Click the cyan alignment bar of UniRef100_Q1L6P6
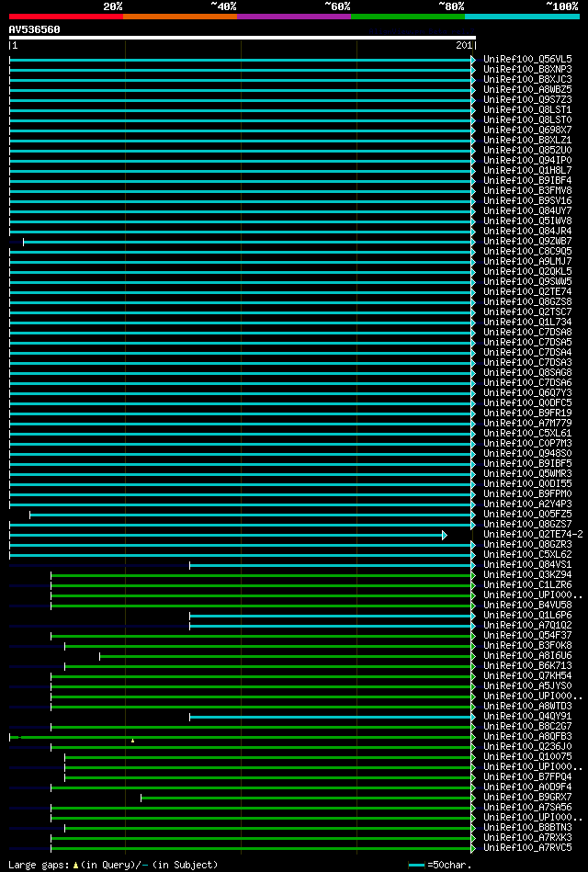Viewport: 588px width, 872px height. 331,617
